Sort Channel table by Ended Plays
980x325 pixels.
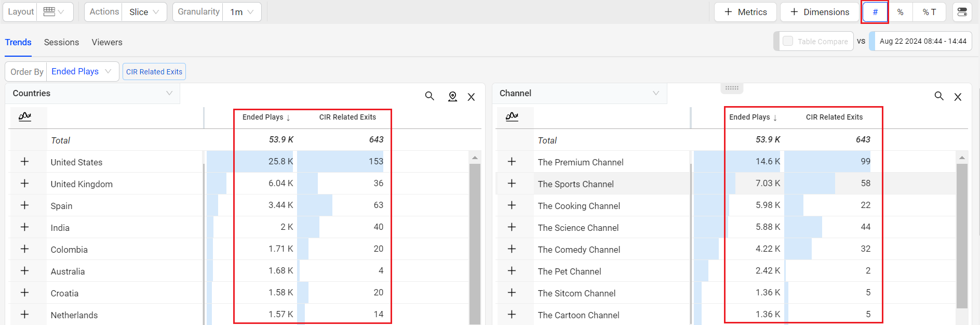coord(753,117)
